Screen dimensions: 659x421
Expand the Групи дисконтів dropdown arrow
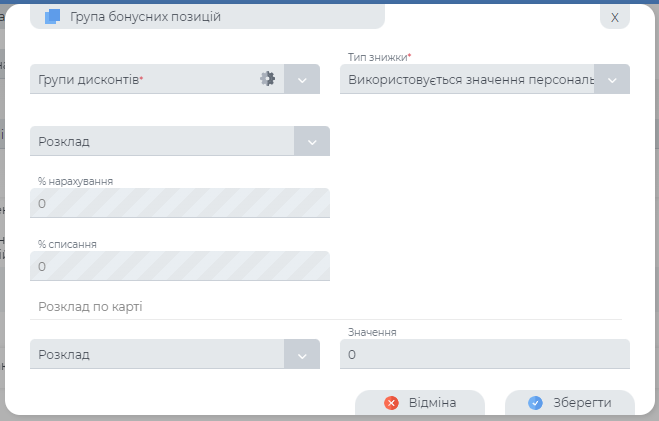pyautogui.click(x=302, y=79)
